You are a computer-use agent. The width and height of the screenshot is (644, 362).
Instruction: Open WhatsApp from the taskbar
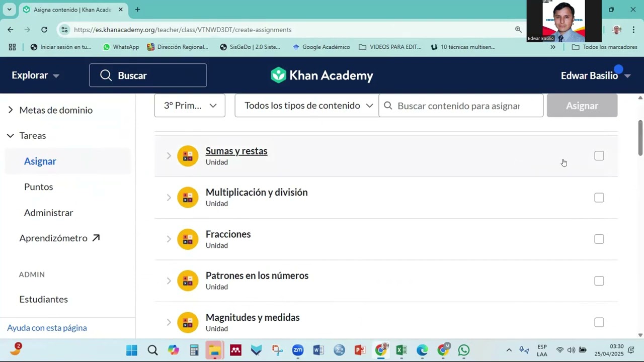[464, 350]
